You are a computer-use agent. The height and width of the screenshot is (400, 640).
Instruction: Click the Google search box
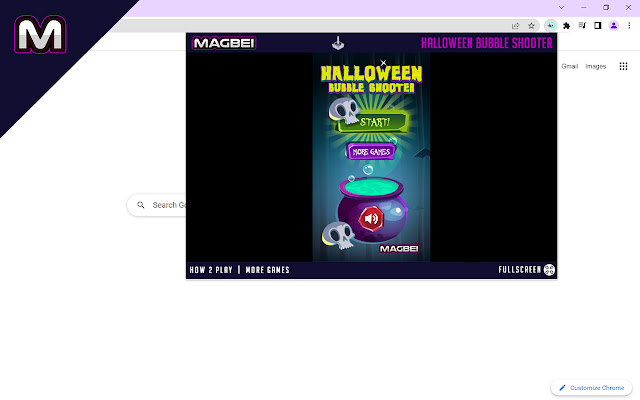pos(157,205)
